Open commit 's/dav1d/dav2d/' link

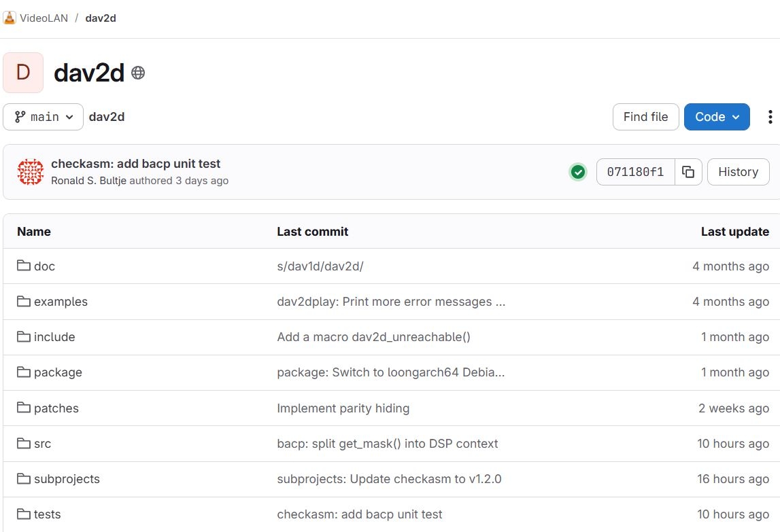[x=320, y=266]
